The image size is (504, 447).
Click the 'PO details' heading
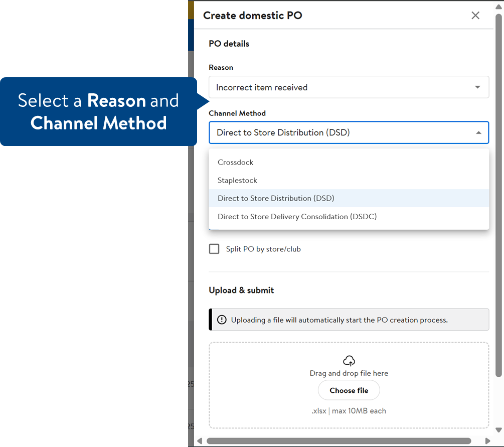pos(229,44)
